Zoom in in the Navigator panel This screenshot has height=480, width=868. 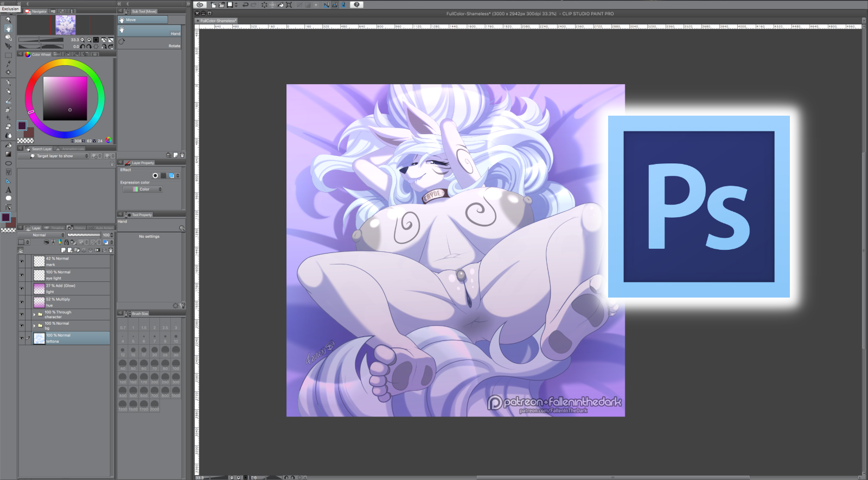click(89, 40)
